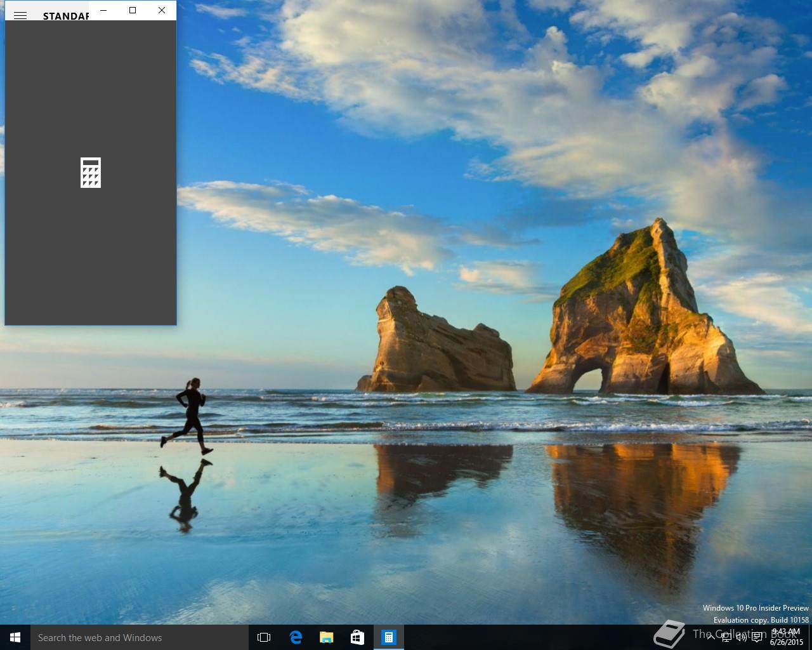This screenshot has height=650, width=812.
Task: Close the Calculator window
Action: pyautogui.click(x=162, y=10)
